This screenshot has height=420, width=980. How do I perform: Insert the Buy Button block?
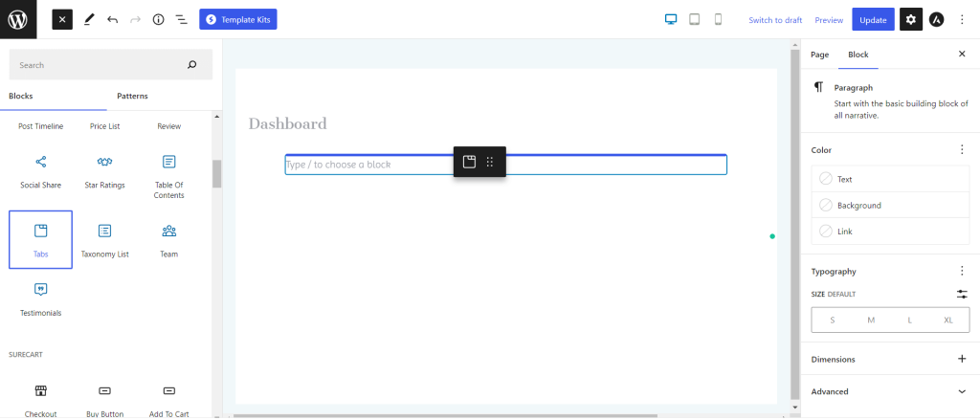click(105, 400)
